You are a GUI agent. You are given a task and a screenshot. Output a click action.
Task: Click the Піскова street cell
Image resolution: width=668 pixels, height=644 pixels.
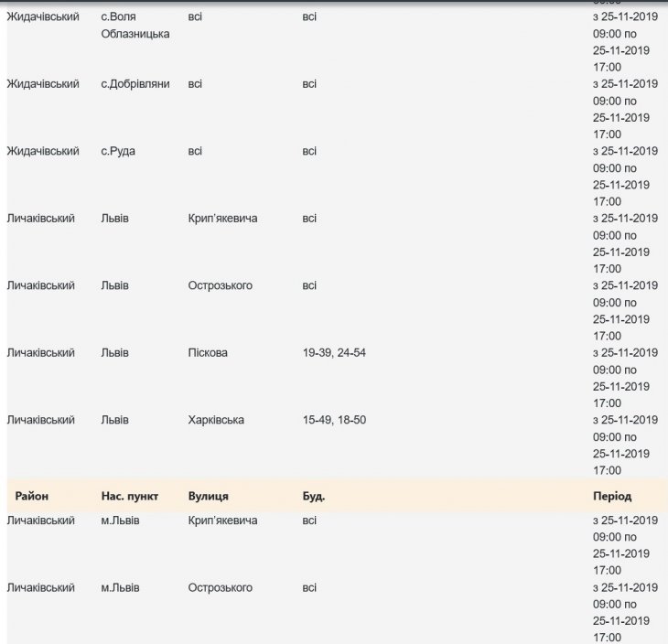click(208, 352)
